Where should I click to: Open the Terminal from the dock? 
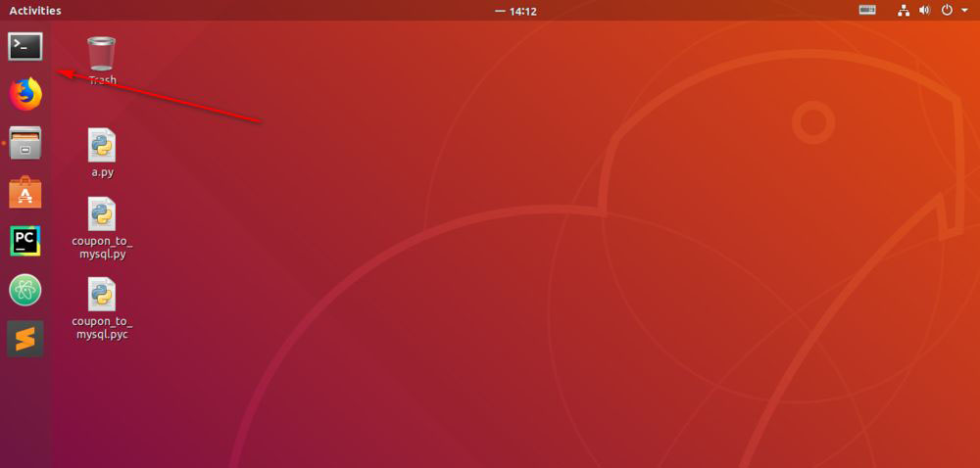25,46
